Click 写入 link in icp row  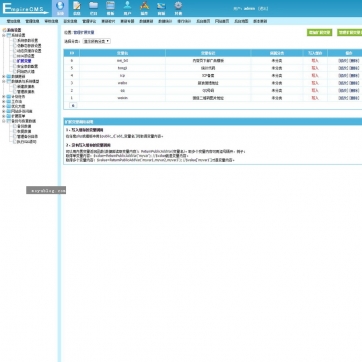(x=315, y=76)
